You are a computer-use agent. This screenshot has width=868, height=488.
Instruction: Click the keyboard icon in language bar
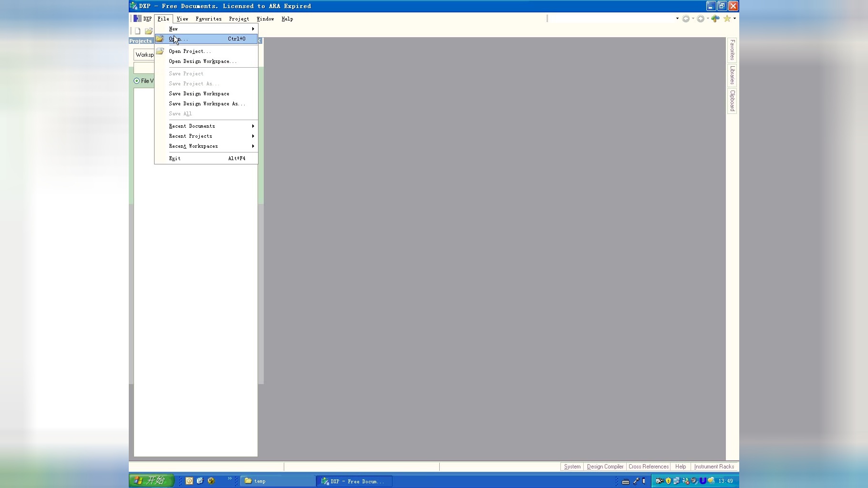click(626, 481)
